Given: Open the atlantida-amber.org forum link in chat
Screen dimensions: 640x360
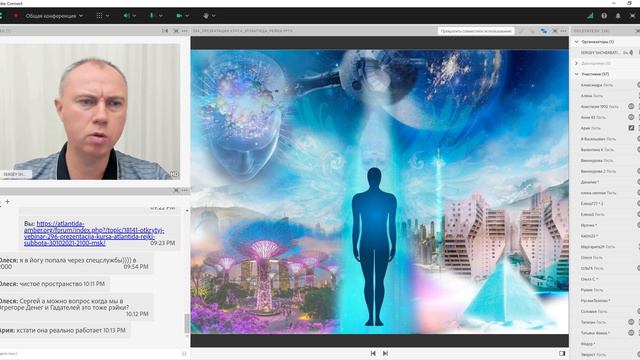Looking at the screenshot, I should point(94,233).
